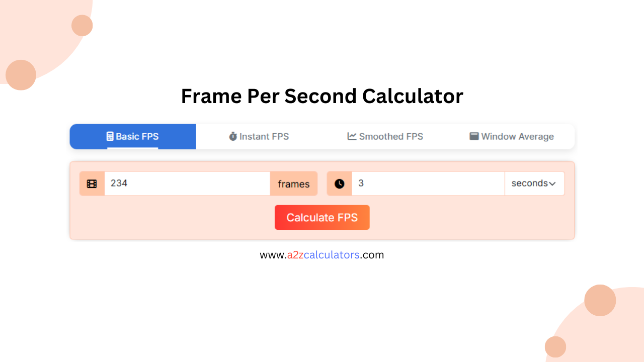The height and width of the screenshot is (362, 644).
Task: Visit the www.a2zcalculators.com link
Action: (321, 255)
